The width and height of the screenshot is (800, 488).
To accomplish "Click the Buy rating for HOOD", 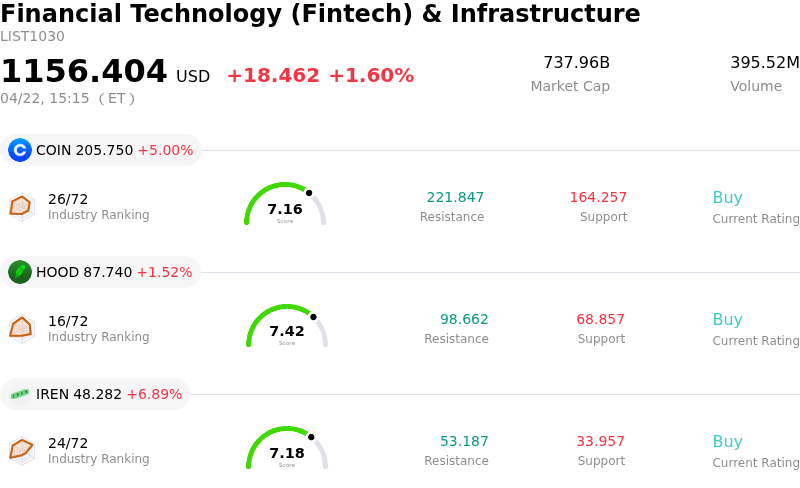I will pos(727,320).
